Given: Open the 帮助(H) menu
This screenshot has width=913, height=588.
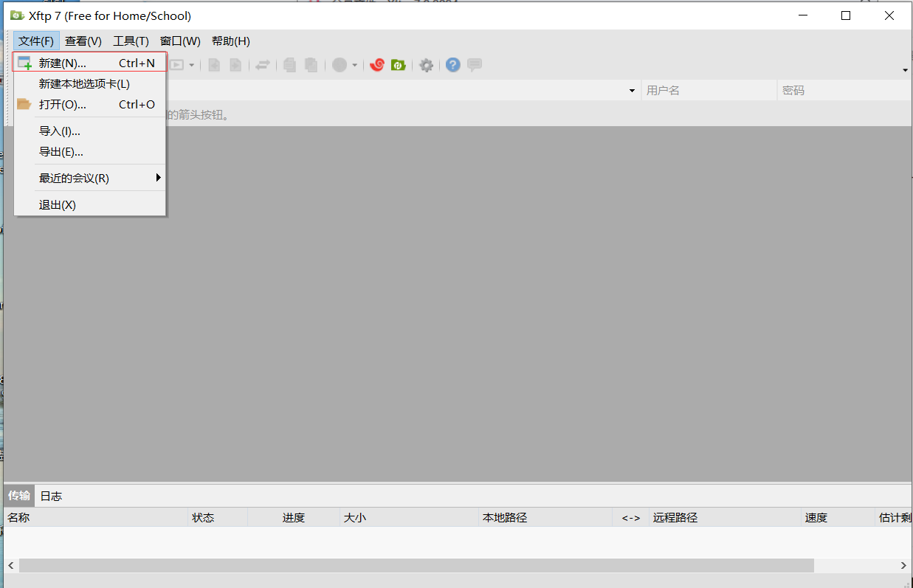Looking at the screenshot, I should 230,41.
